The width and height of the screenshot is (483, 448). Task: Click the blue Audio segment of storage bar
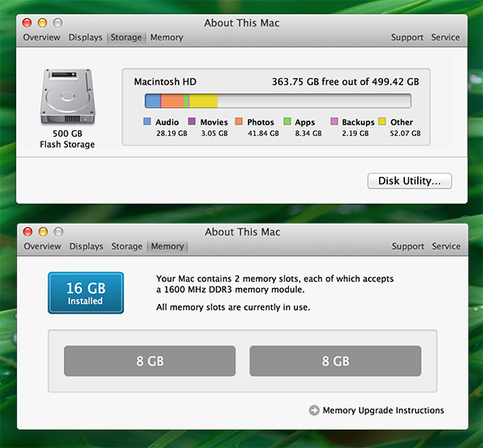(x=153, y=101)
